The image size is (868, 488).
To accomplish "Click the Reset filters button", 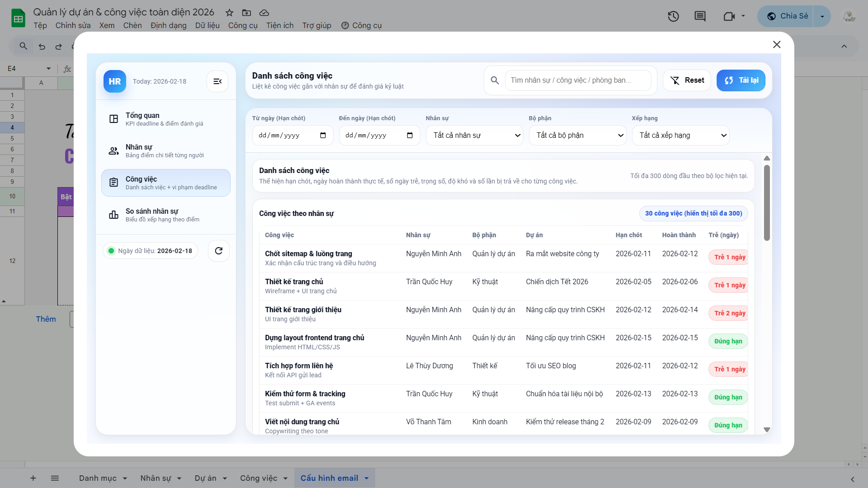I will 687,80.
